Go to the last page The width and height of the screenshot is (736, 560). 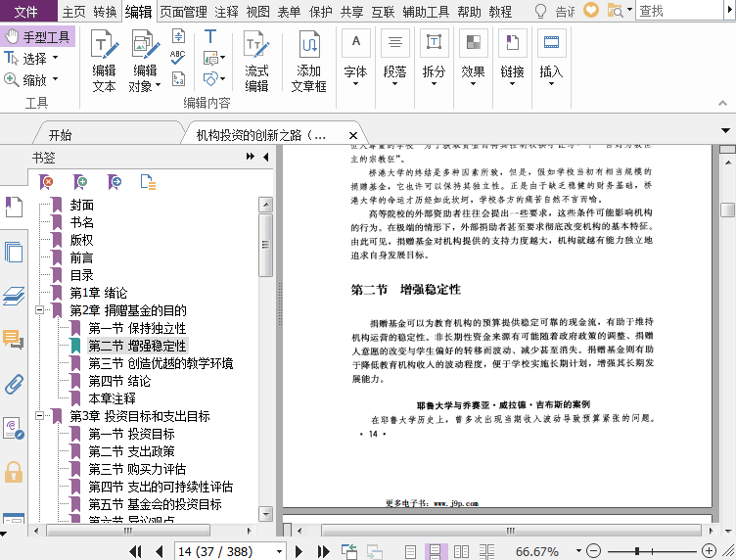(x=323, y=551)
